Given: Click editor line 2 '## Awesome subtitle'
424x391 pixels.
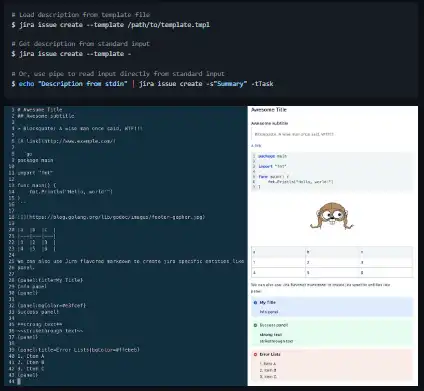Looking at the screenshot, I should [46, 116].
